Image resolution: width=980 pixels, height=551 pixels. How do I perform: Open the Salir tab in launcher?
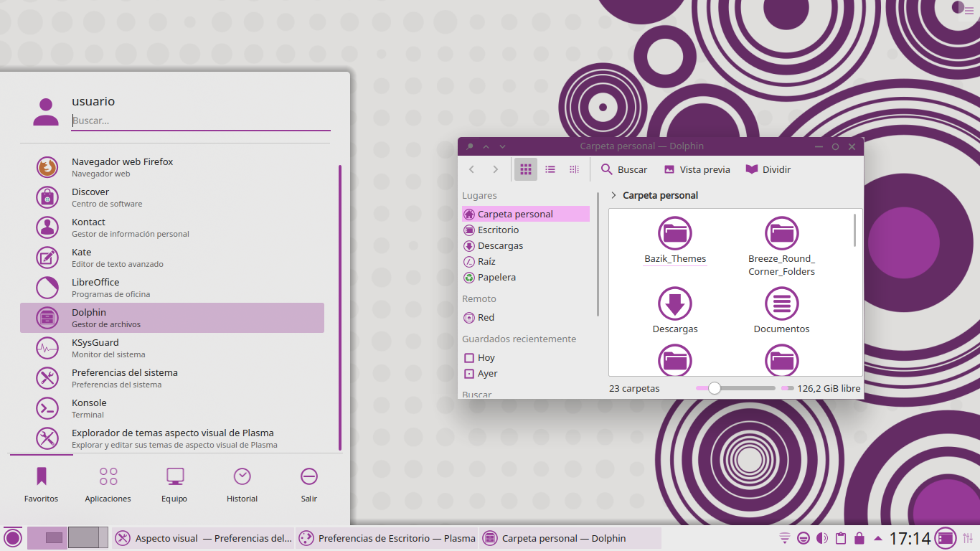(x=309, y=484)
